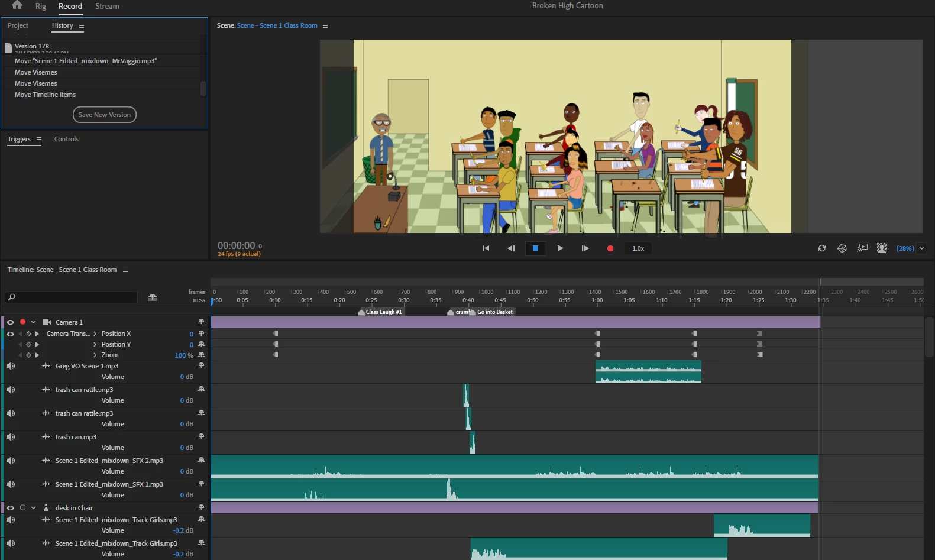Image resolution: width=935 pixels, height=560 pixels.
Task: Click Greg VO Scene 1.mp3 Volume value
Action: tap(187, 377)
